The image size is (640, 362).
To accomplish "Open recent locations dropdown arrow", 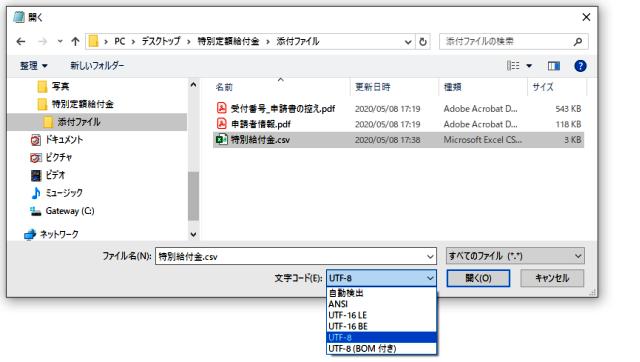I will [60, 41].
